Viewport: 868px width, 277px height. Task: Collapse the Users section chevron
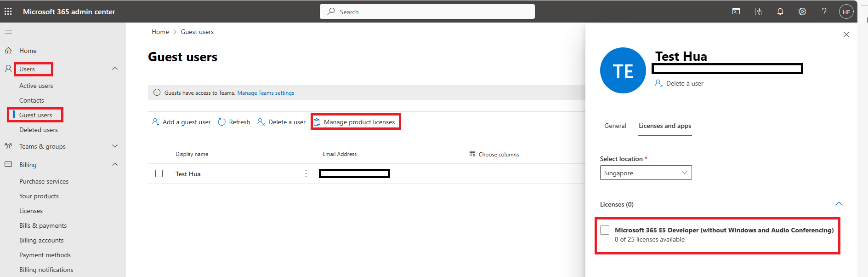click(115, 69)
